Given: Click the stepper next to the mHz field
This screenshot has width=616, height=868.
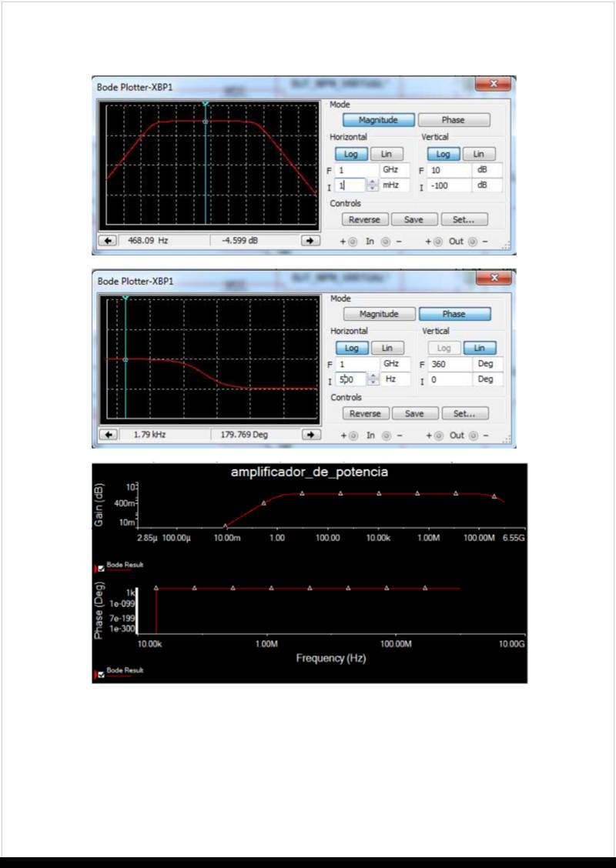Looking at the screenshot, I should 373,185.
